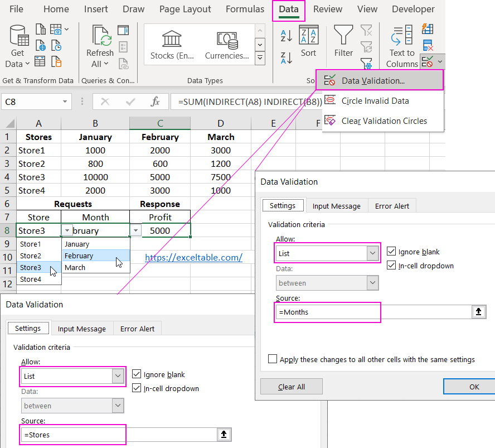Click the Data Validation ribbon icon
The width and height of the screenshot is (495, 448).
tap(427, 61)
